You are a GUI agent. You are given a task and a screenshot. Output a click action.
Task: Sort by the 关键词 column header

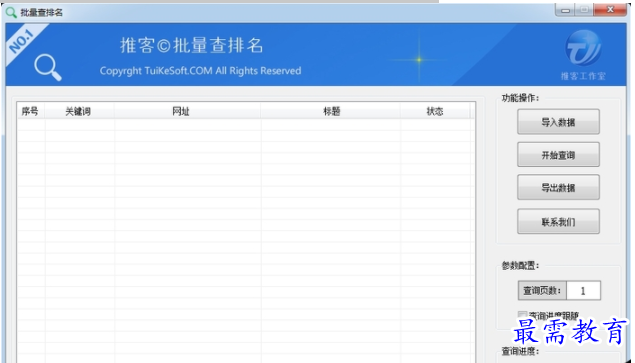coord(79,111)
